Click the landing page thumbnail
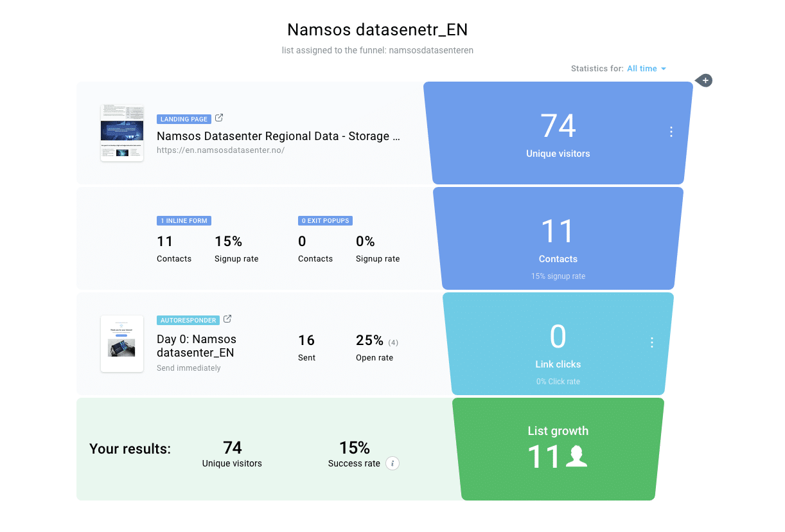Image resolution: width=785 pixels, height=532 pixels. pos(122,134)
